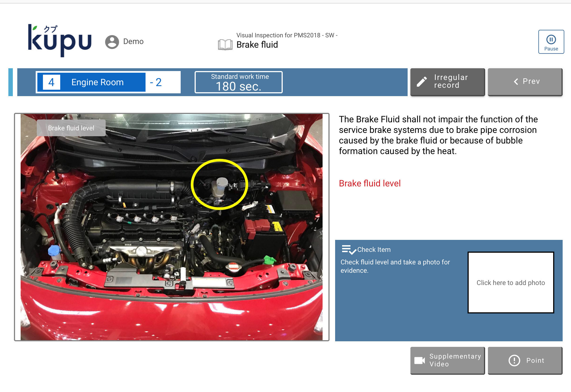Click the Check Item checklist icon
Viewport: 571px width, 392px height.
[x=349, y=250]
